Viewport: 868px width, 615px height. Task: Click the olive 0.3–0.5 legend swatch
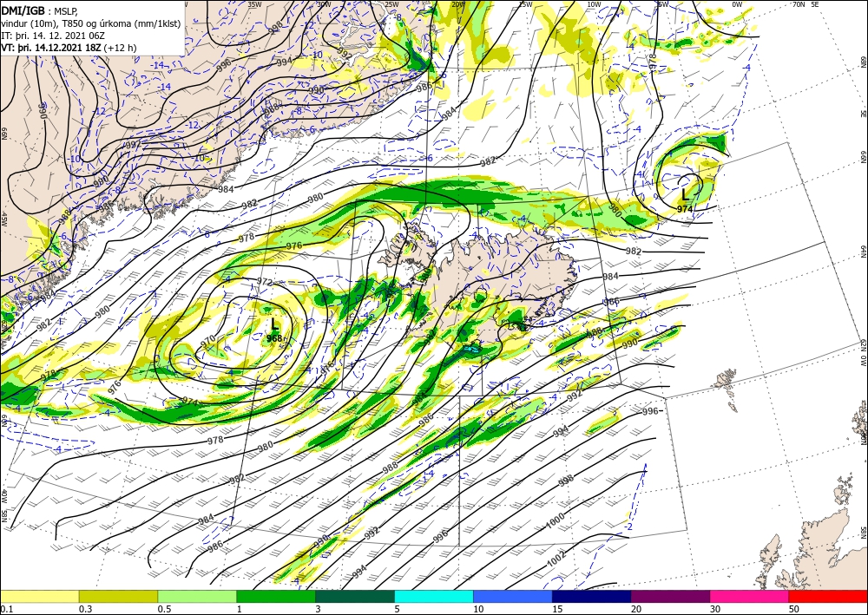[118, 596]
